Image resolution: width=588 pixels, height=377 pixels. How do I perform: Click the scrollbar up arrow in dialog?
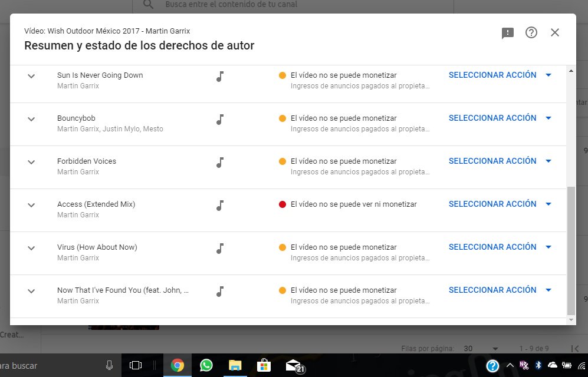(x=571, y=71)
